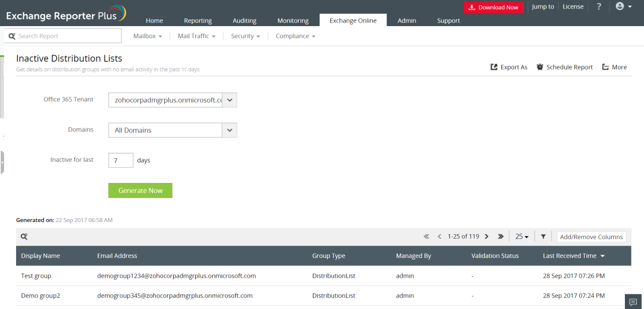Click the Inactive for last days field
The width and height of the screenshot is (644, 309).
click(121, 160)
